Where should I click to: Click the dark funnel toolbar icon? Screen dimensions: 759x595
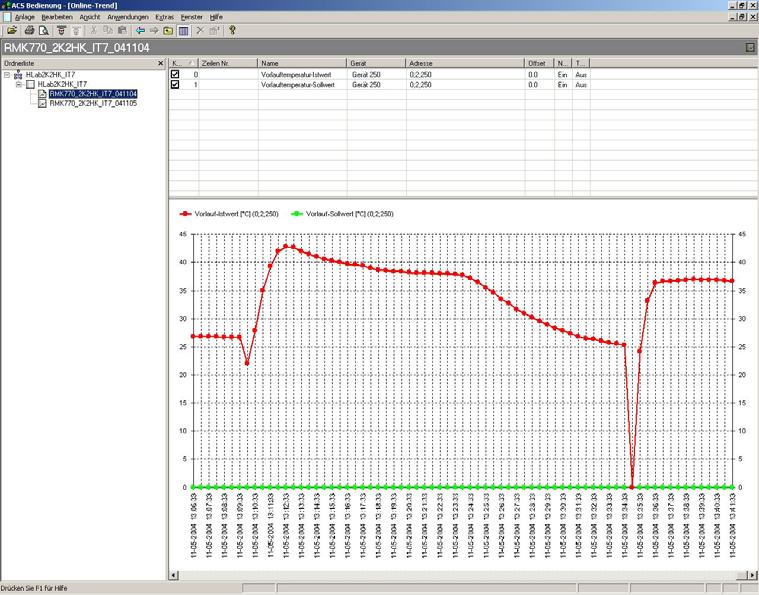[61, 31]
